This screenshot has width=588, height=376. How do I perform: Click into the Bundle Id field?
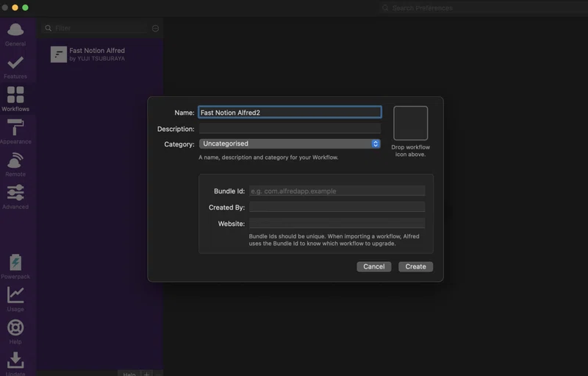337,191
